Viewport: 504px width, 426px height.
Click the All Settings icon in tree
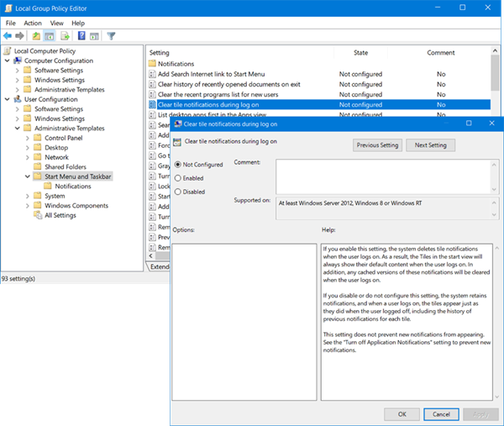click(38, 215)
